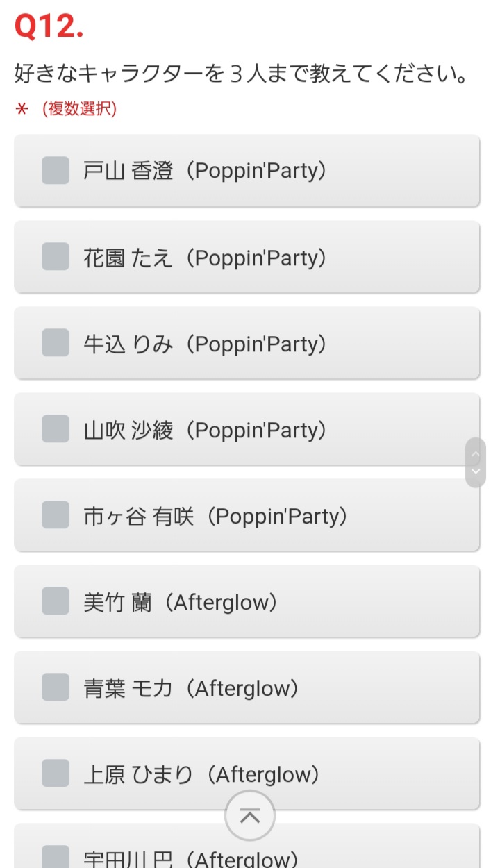
Task: Enable the 牛込 りみ checkbox
Action: coord(56,343)
